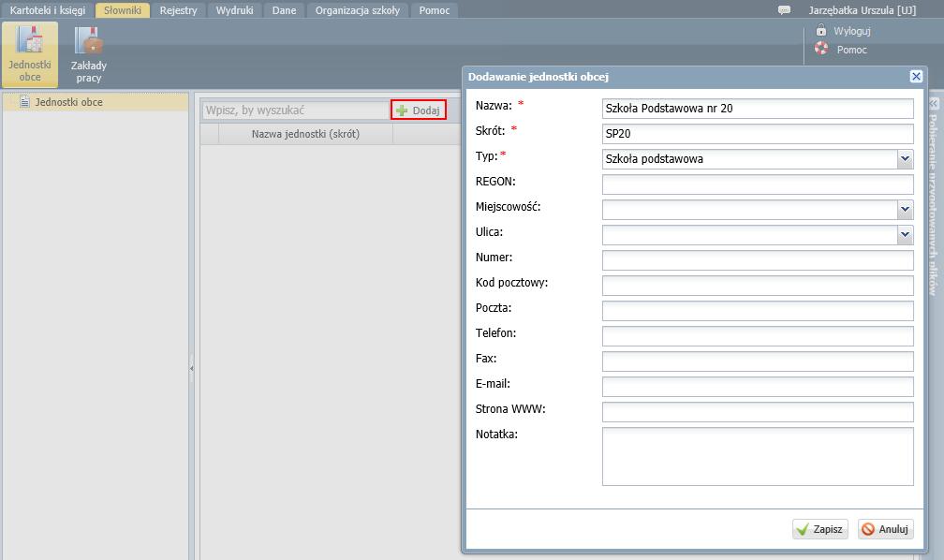Click the Notatka text area

tap(758, 456)
